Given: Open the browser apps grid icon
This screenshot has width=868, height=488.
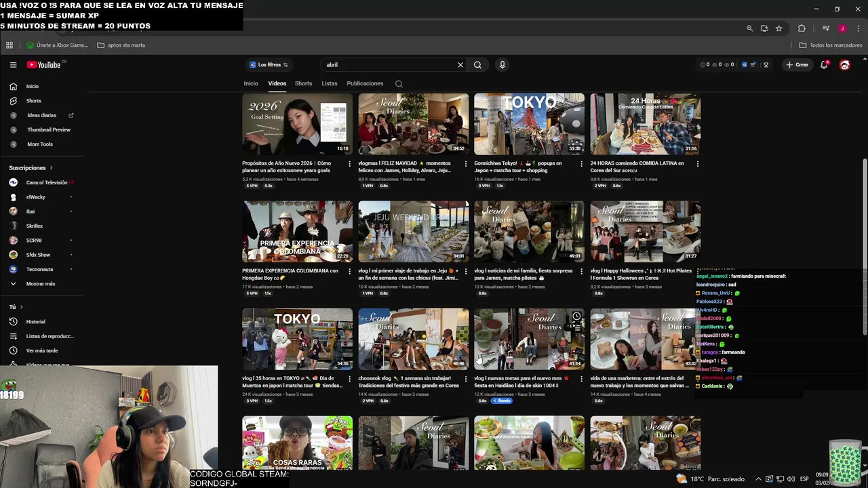Looking at the screenshot, I should coord(9,45).
